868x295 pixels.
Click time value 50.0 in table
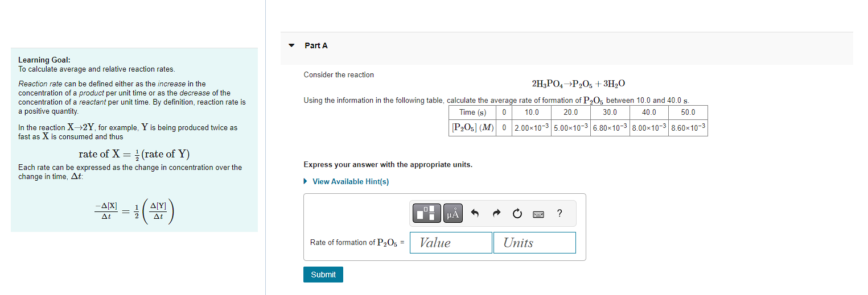[x=688, y=113]
